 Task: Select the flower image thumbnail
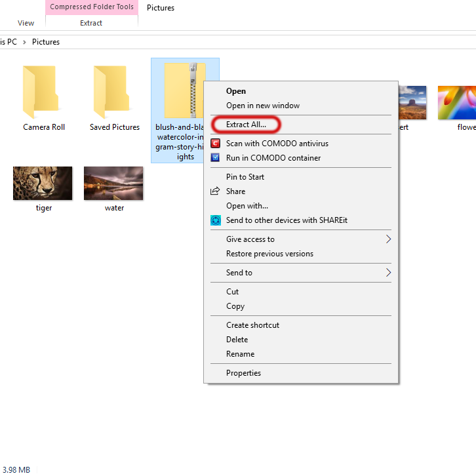(457, 102)
